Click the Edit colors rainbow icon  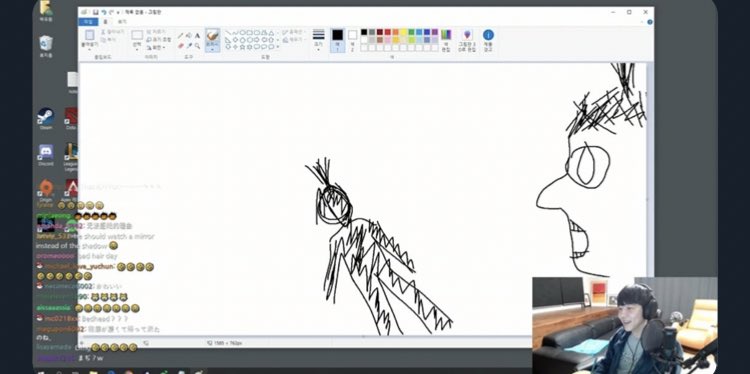pyautogui.click(x=446, y=35)
